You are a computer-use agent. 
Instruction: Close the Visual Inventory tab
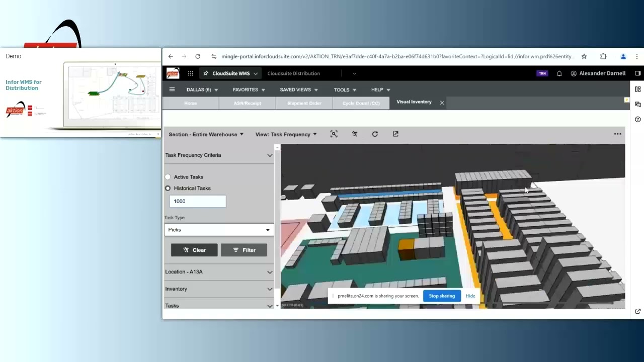click(x=442, y=103)
